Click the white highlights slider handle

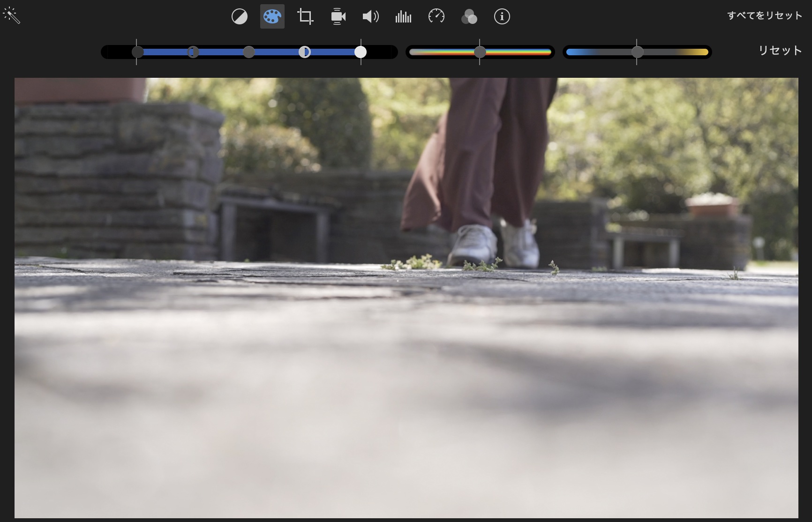tap(361, 52)
